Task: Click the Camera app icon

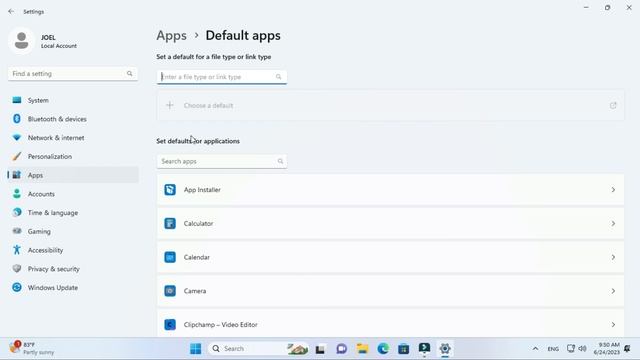Action: (170, 291)
